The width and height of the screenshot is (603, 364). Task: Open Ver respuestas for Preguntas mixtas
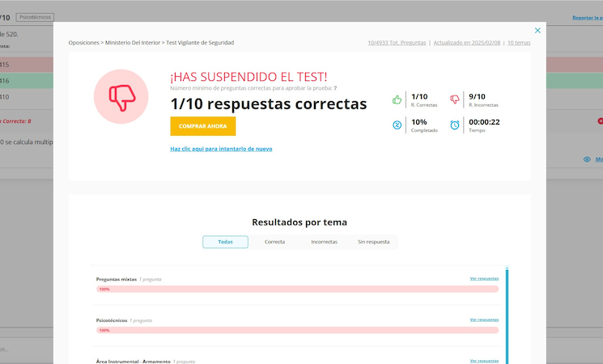484,278
